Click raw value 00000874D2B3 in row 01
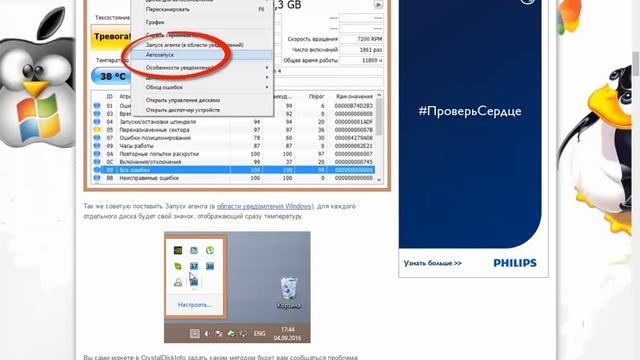The image size is (640, 360). 353,106
